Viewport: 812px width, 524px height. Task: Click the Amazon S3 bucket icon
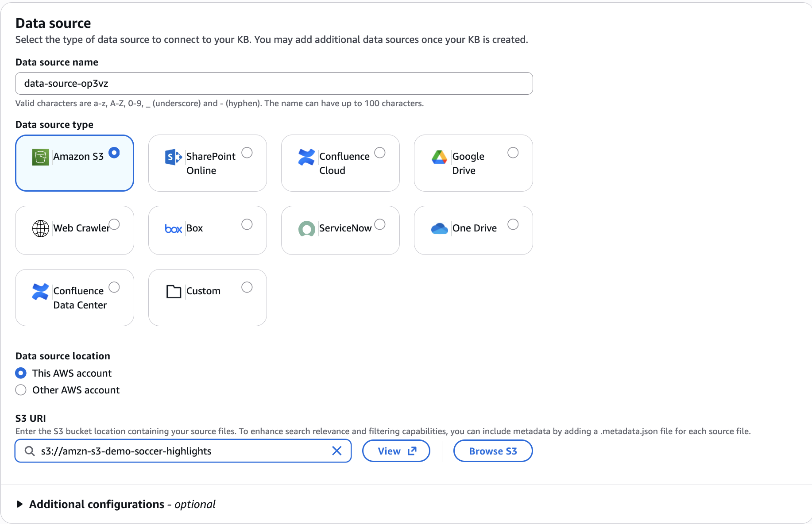click(41, 157)
